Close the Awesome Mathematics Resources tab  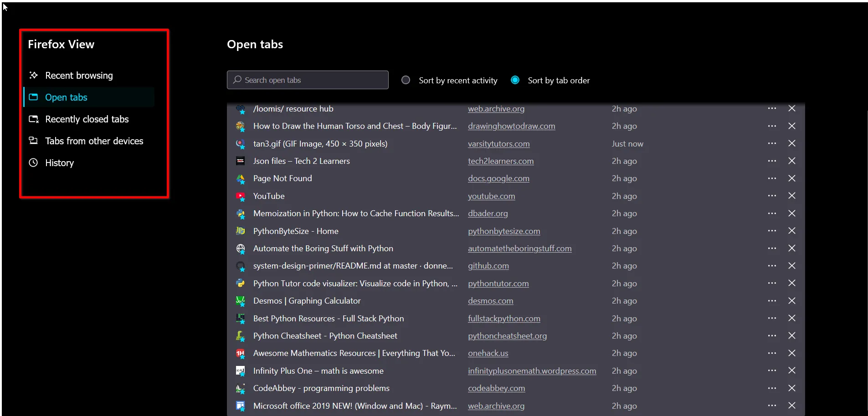click(792, 353)
